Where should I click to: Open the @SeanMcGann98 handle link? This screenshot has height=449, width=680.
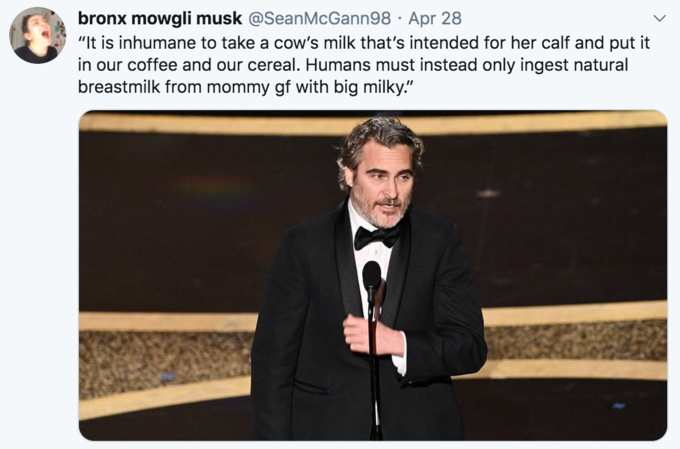319,18
